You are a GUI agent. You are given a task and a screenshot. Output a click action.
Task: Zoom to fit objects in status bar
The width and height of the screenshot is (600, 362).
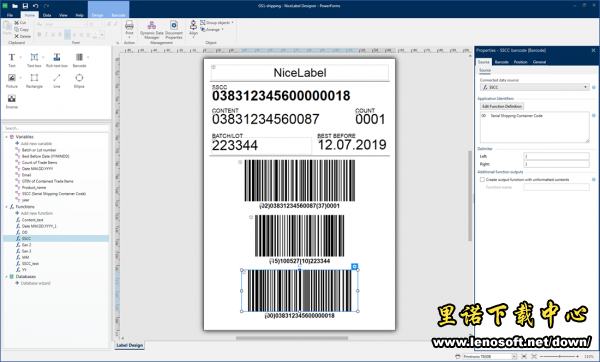tap(524, 357)
